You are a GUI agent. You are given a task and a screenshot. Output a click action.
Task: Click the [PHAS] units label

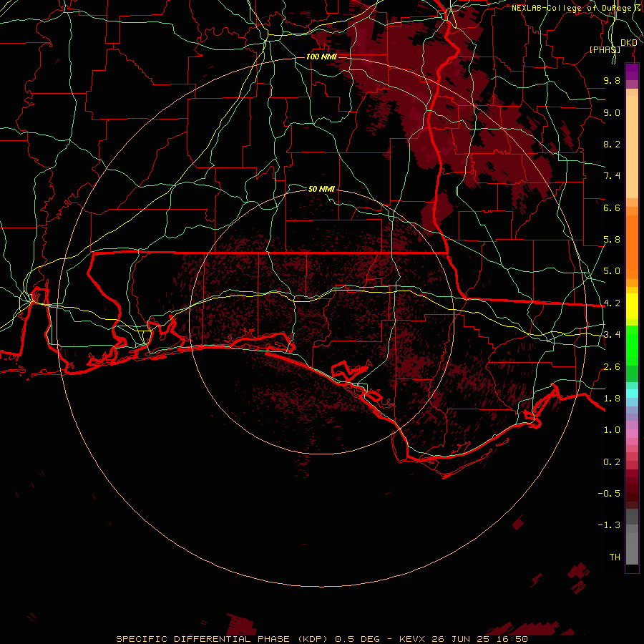(x=605, y=49)
